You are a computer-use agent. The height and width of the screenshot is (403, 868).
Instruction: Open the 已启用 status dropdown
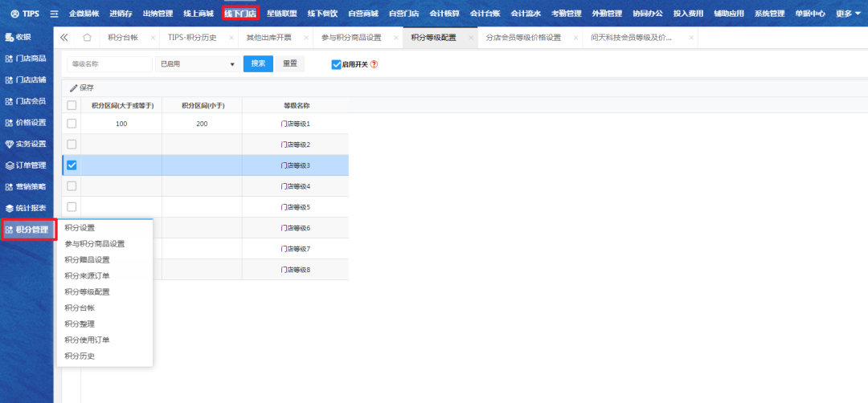click(x=196, y=64)
